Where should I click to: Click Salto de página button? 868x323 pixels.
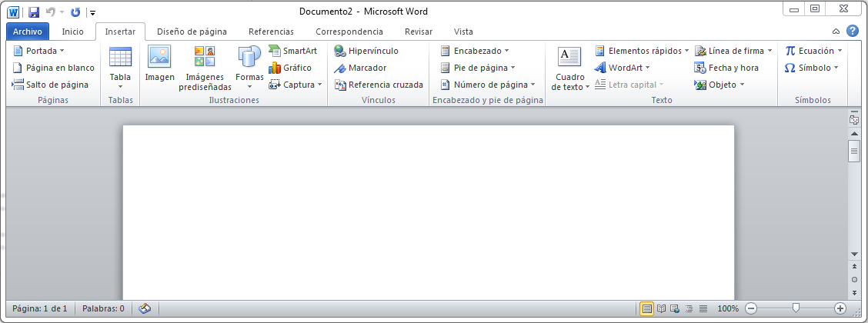51,85
